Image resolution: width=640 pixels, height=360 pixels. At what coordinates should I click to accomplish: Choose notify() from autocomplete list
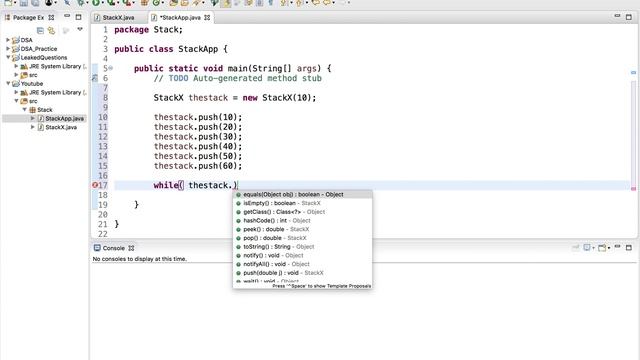click(302, 255)
